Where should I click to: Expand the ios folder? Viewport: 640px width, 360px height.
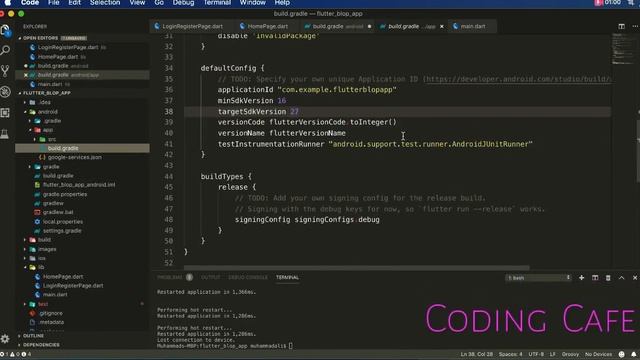point(25,258)
